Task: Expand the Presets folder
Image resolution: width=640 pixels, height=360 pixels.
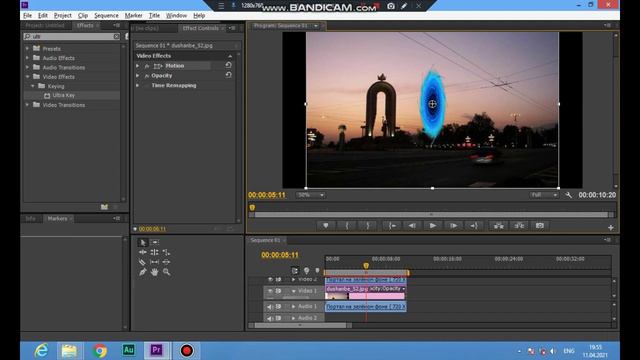Action: click(x=27, y=48)
